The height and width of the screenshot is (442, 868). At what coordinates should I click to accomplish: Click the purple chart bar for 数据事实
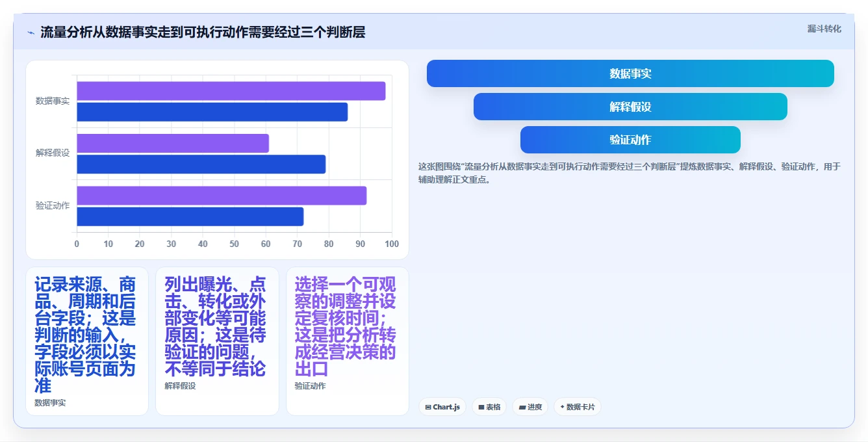pos(231,91)
